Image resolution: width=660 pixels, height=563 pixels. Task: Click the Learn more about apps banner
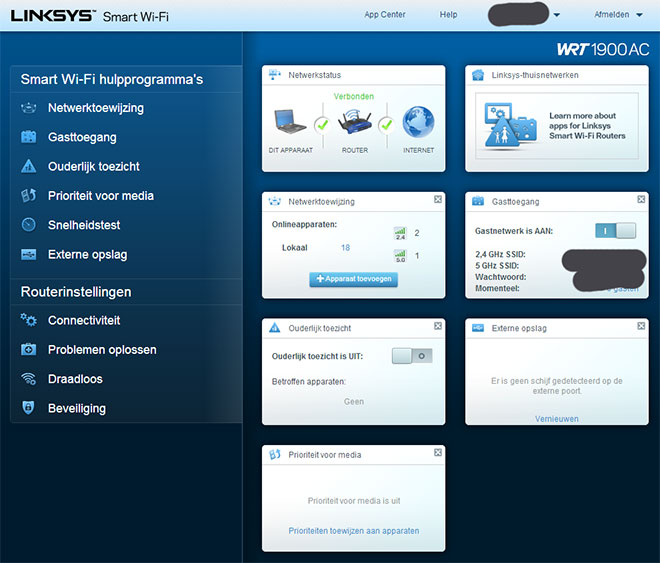pos(556,126)
